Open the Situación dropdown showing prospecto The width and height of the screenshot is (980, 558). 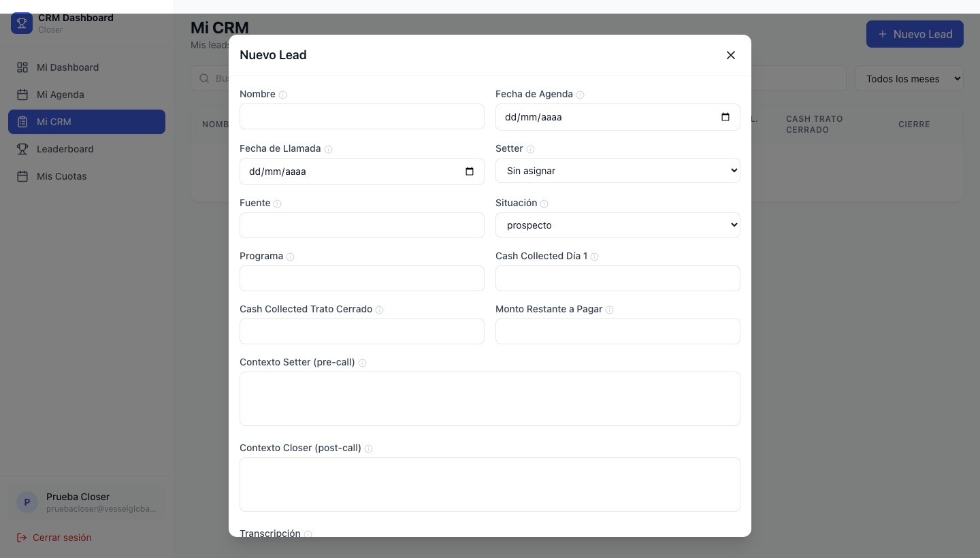pyautogui.click(x=617, y=225)
